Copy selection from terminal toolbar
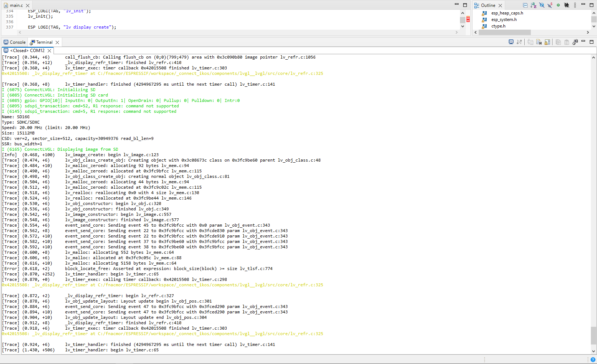The width and height of the screenshot is (597, 364). (x=558, y=42)
